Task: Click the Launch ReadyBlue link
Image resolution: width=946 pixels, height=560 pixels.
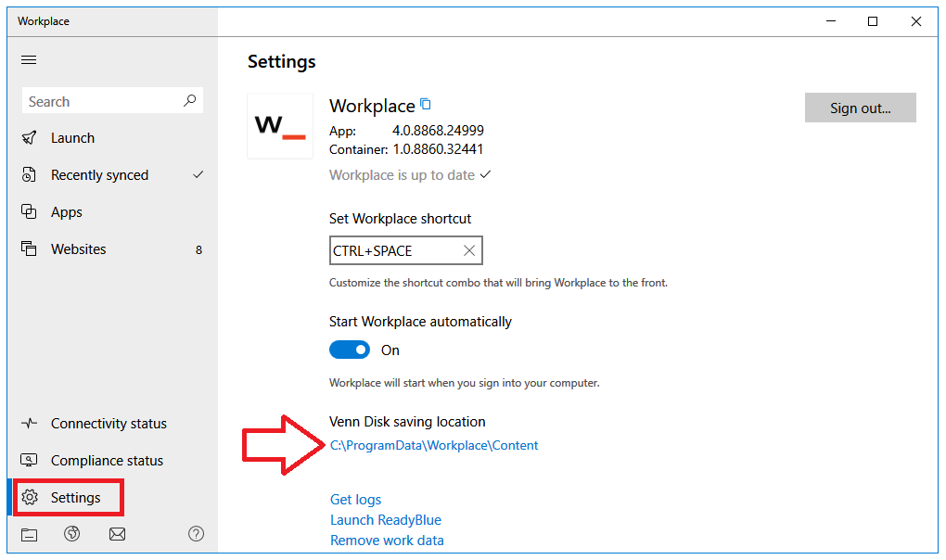Action: (386, 520)
